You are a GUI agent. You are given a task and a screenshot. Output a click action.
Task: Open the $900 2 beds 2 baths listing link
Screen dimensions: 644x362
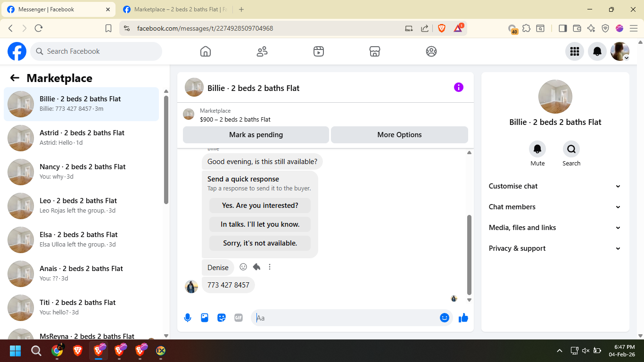click(235, 120)
